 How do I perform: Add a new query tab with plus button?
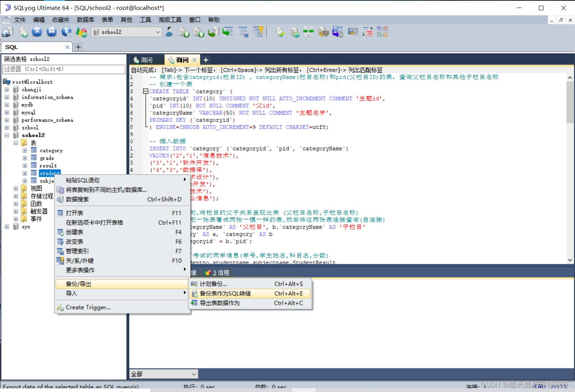205,60
